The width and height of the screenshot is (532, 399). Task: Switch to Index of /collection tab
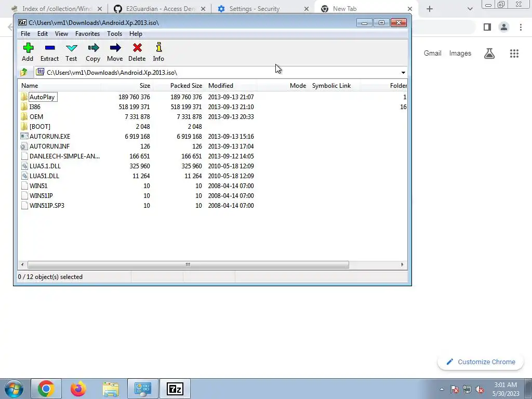coord(56,9)
